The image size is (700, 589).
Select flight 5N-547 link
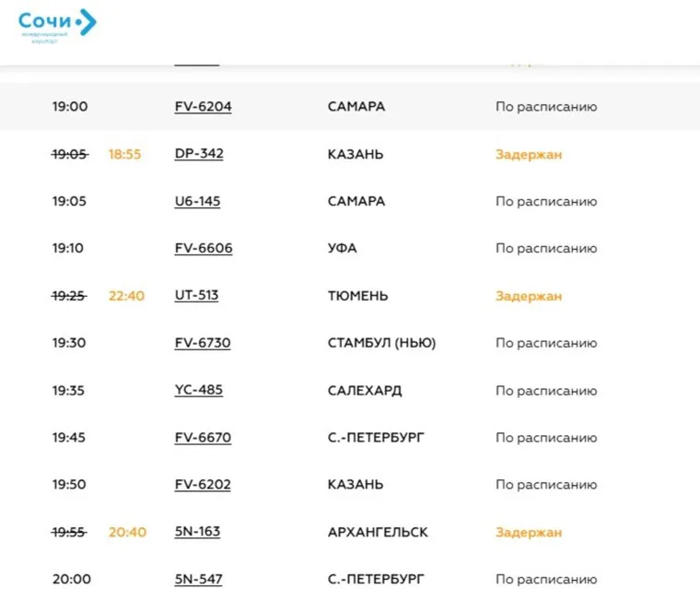tap(198, 579)
